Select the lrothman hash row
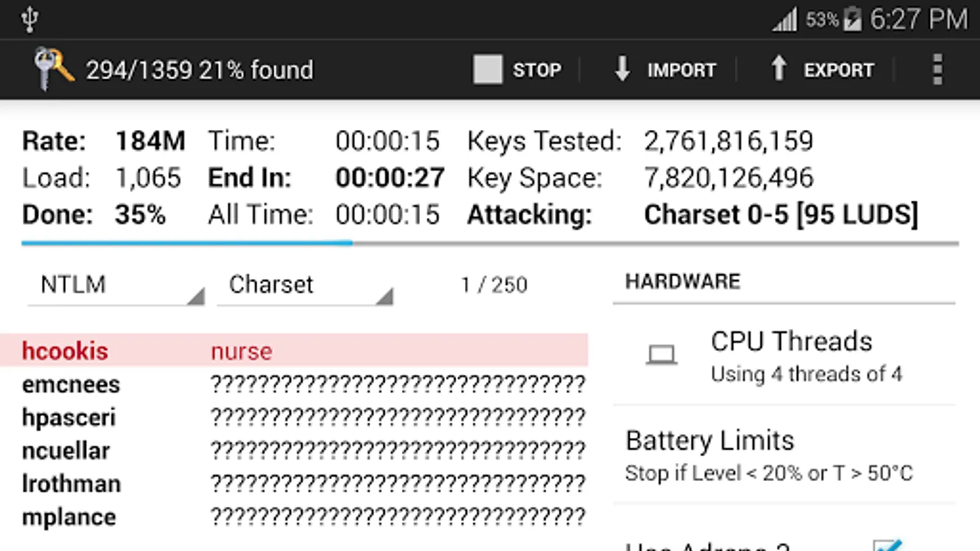 click(x=294, y=484)
